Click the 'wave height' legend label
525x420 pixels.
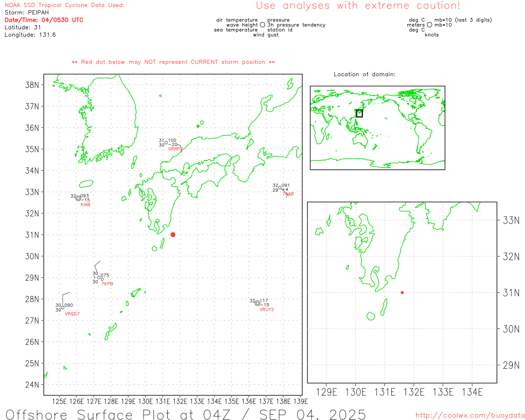(242, 25)
